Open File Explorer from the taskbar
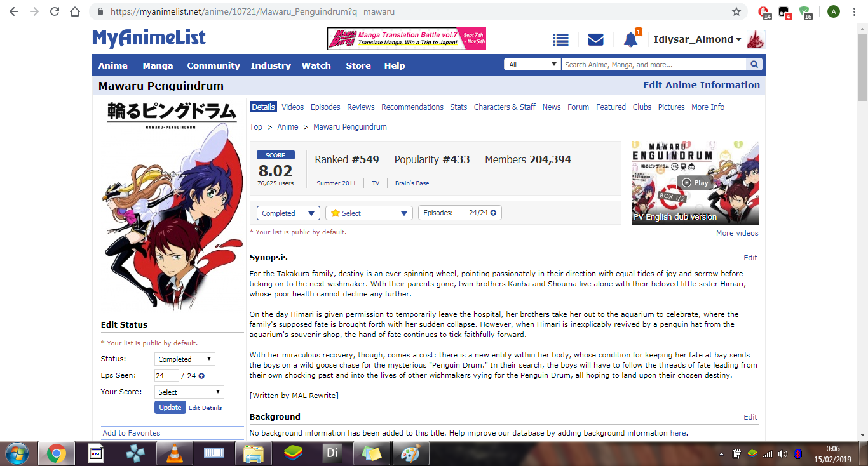The image size is (868, 466). (254, 453)
